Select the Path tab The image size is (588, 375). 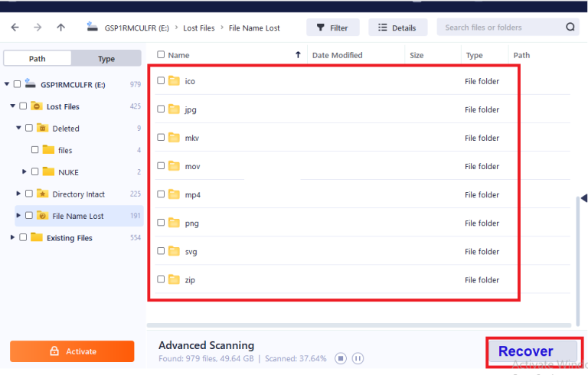coord(38,59)
